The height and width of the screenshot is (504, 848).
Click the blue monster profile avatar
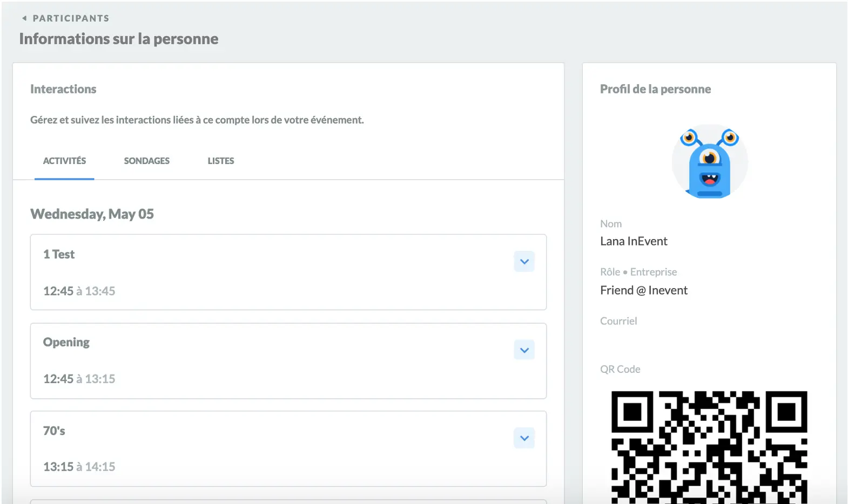tap(710, 162)
